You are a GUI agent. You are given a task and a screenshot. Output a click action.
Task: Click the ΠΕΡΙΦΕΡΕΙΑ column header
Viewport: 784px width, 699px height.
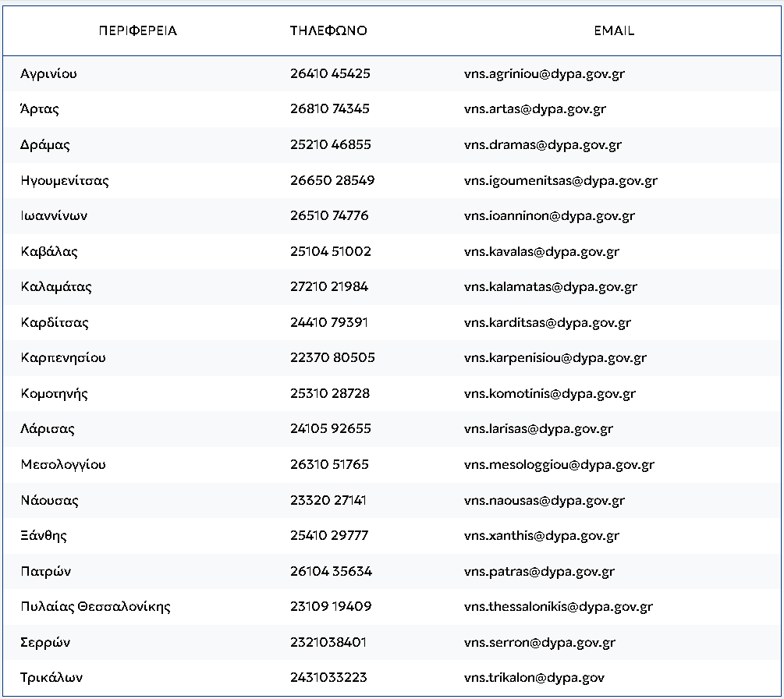click(x=138, y=30)
